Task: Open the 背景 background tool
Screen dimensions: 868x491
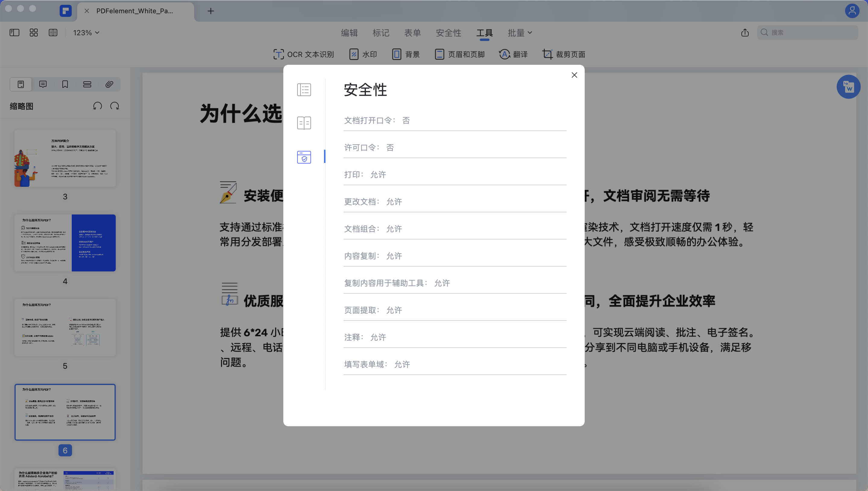Action: coord(406,54)
